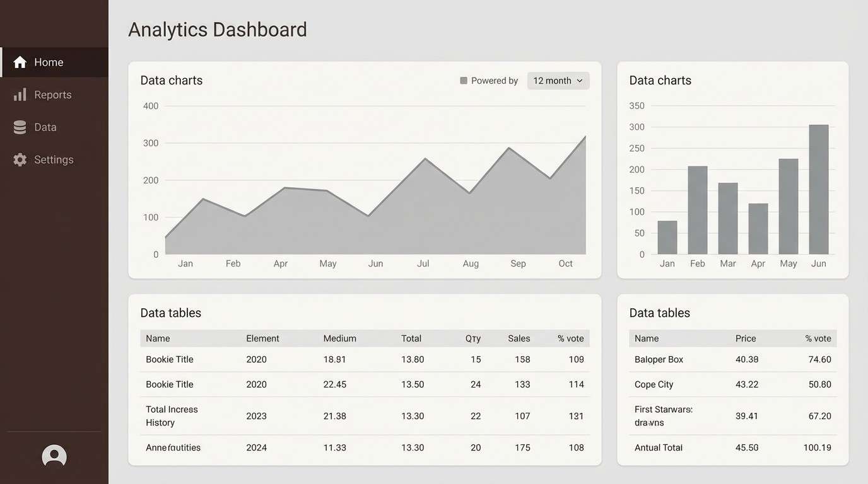
Task: Select the Reports bar-chart icon
Action: 20,94
